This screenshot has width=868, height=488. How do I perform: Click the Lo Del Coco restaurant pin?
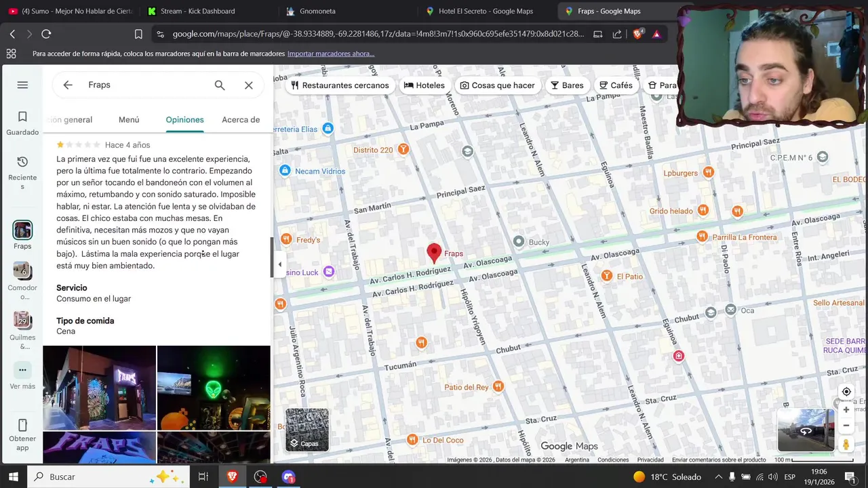click(x=412, y=440)
